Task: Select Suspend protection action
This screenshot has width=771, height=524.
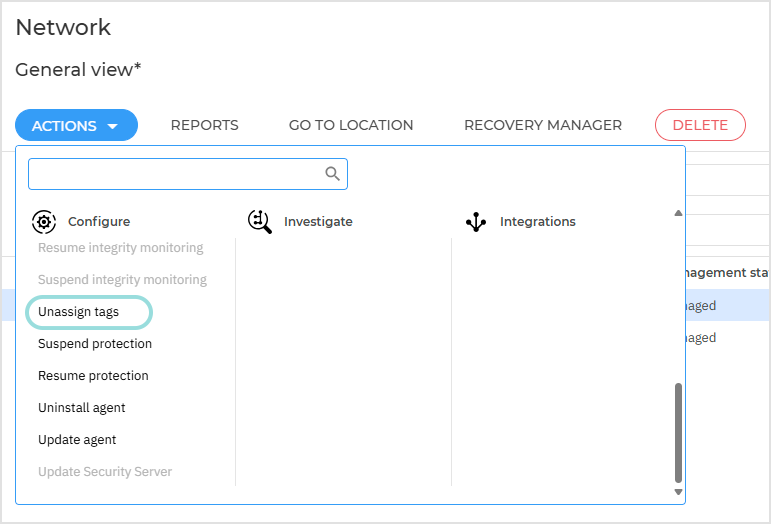Action: click(x=95, y=344)
